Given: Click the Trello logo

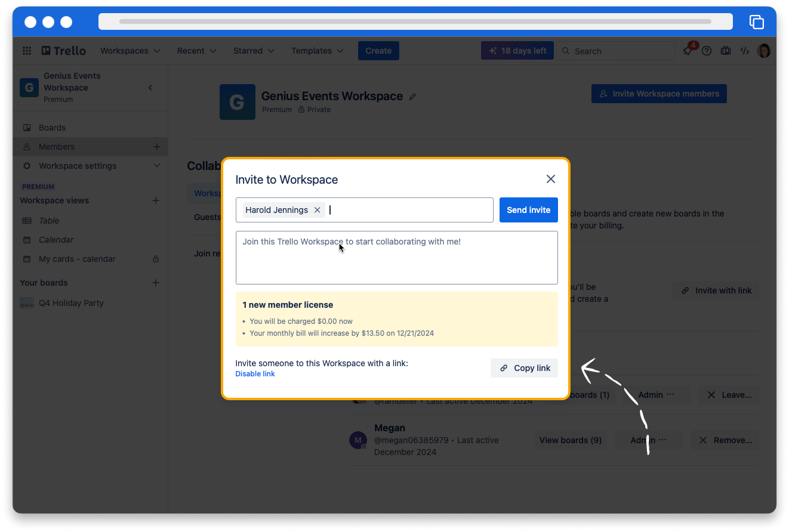Looking at the screenshot, I should [x=64, y=51].
